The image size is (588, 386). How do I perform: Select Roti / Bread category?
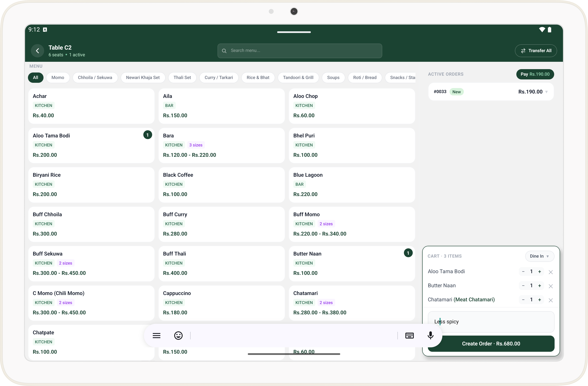coord(365,78)
